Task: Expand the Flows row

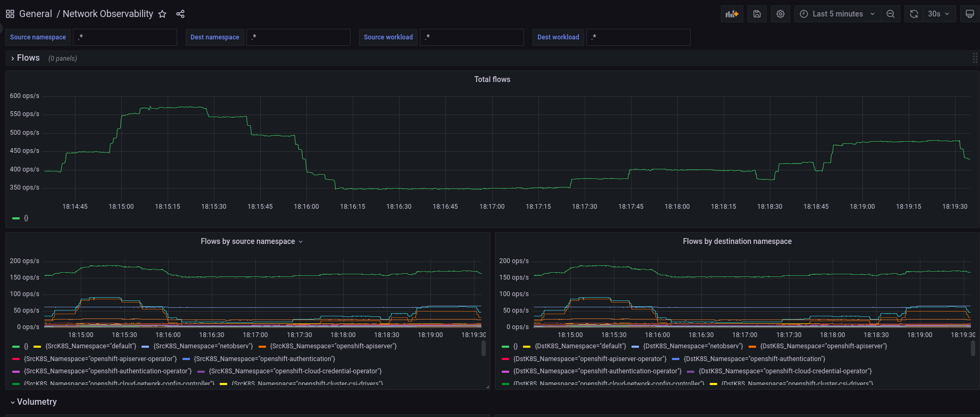Action: [28, 58]
